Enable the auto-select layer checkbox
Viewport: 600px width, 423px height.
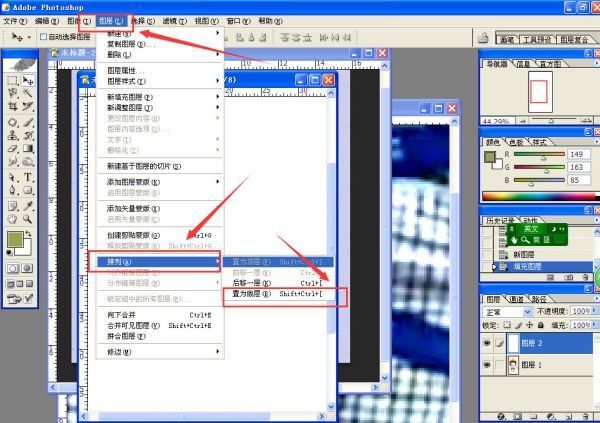pos(43,37)
